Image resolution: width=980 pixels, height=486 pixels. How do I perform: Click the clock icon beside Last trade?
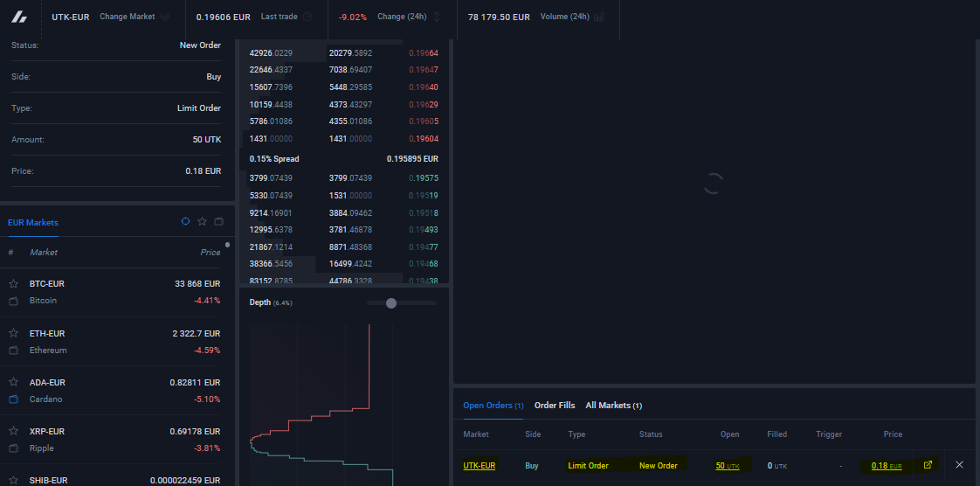coord(307,17)
